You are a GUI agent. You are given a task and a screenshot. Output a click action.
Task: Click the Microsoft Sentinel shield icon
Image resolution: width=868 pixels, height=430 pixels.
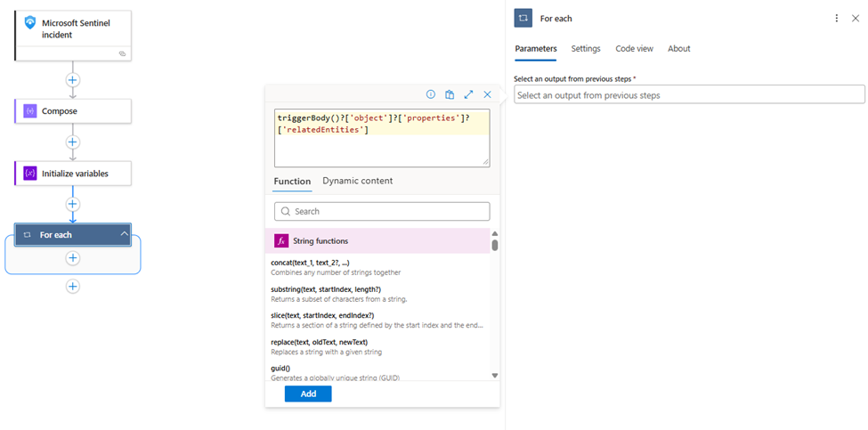pos(30,23)
